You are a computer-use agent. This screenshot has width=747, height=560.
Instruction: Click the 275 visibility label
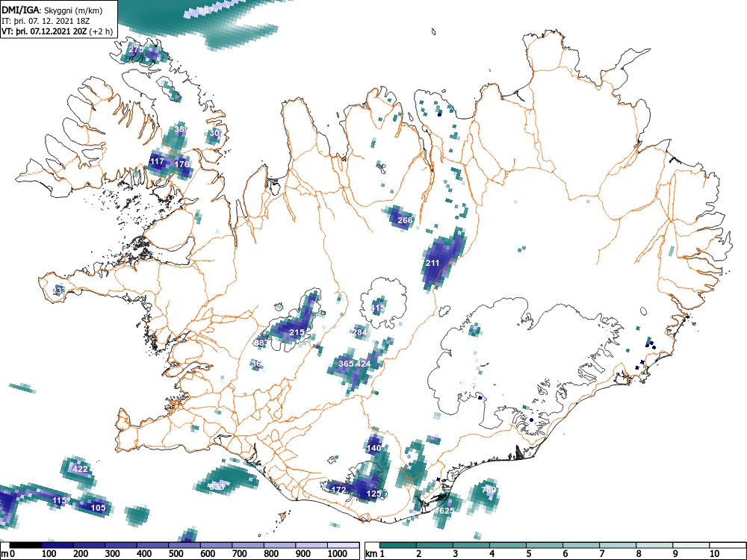[x=136, y=49]
